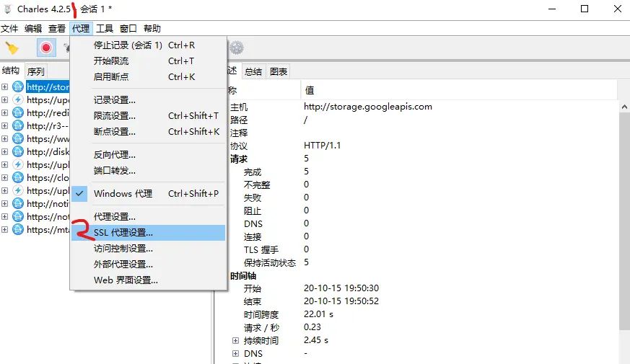Click globe icon of https://ww host

click(x=18, y=138)
